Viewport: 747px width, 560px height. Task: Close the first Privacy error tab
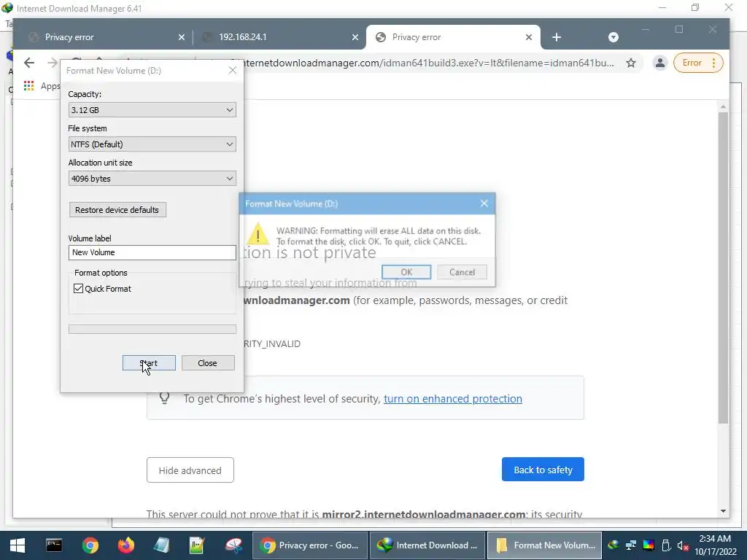(x=182, y=37)
